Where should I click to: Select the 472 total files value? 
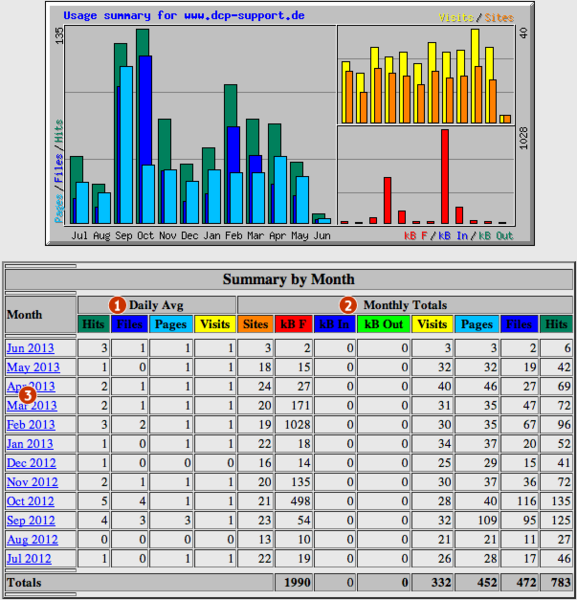tap(526, 582)
